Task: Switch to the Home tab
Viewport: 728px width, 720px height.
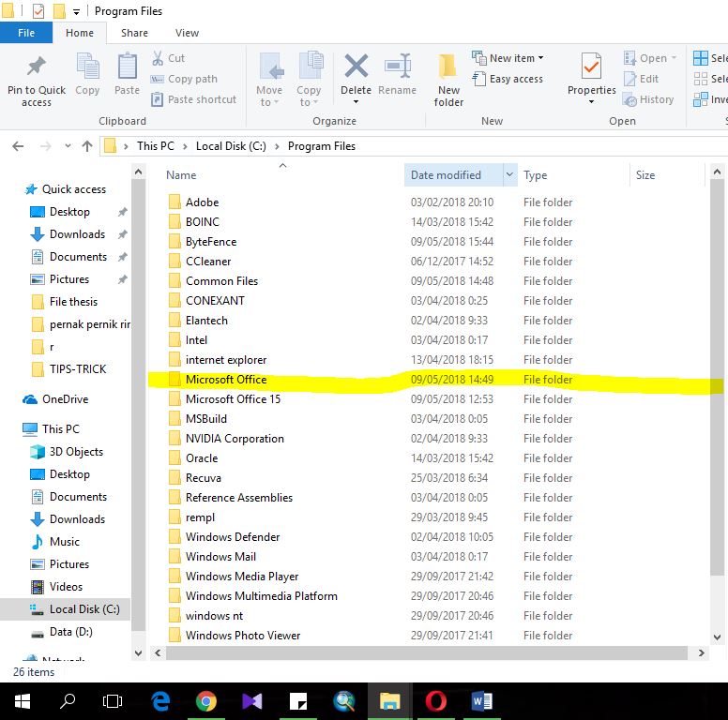Action: [80, 33]
